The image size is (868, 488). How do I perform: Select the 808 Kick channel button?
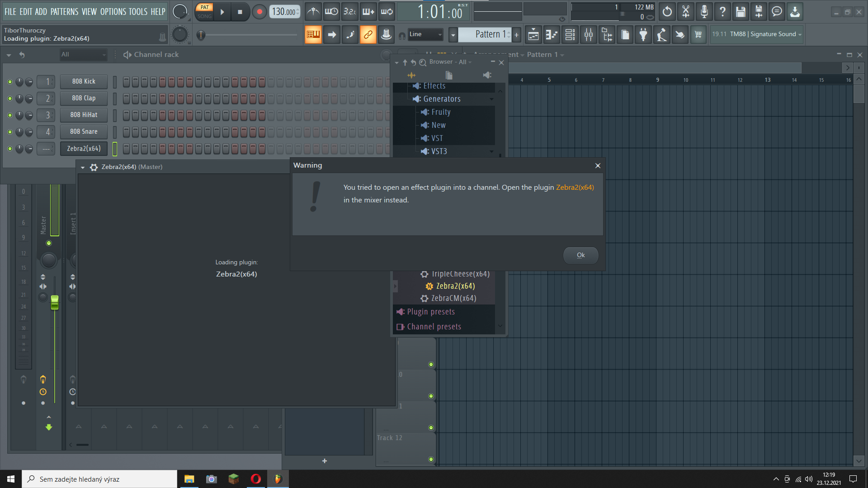pyautogui.click(x=84, y=82)
